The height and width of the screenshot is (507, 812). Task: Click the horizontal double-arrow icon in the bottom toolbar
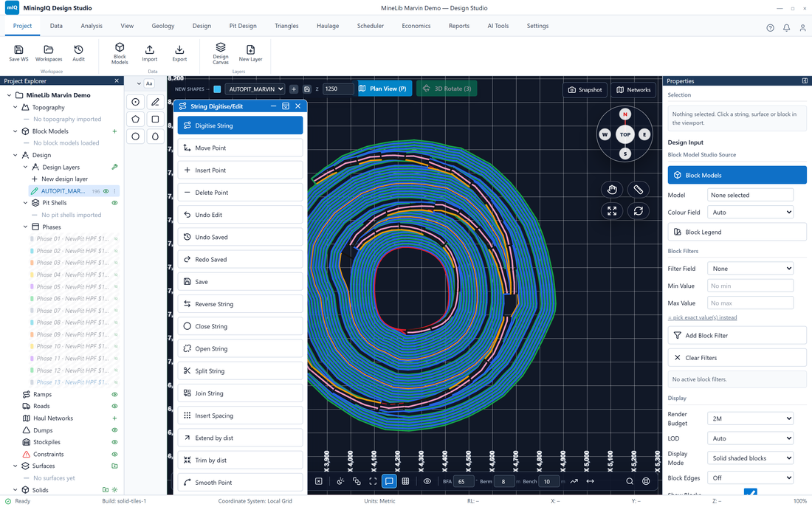pos(591,481)
